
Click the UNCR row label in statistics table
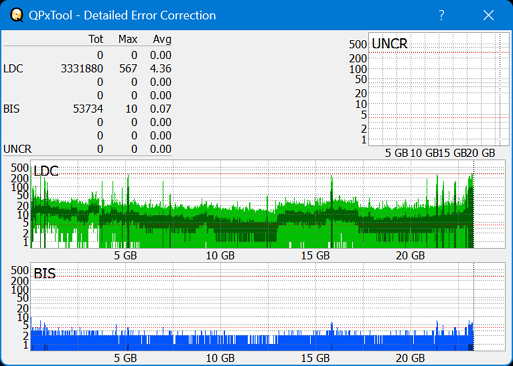point(18,149)
